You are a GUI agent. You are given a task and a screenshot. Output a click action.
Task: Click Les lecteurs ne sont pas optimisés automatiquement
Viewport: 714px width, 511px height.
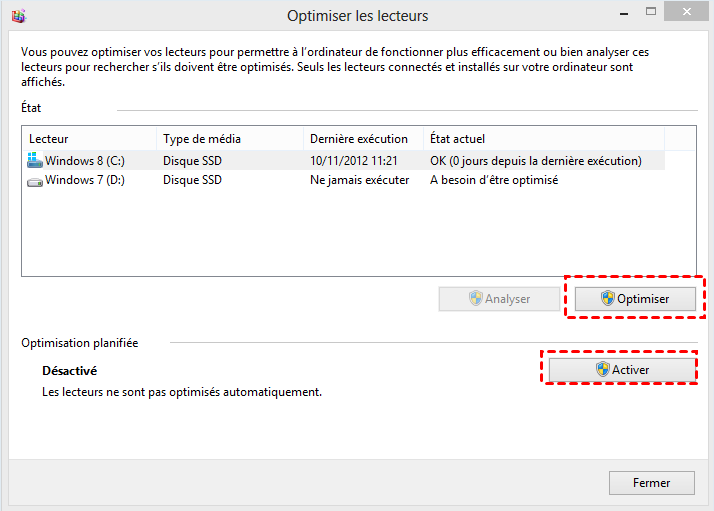(182, 392)
